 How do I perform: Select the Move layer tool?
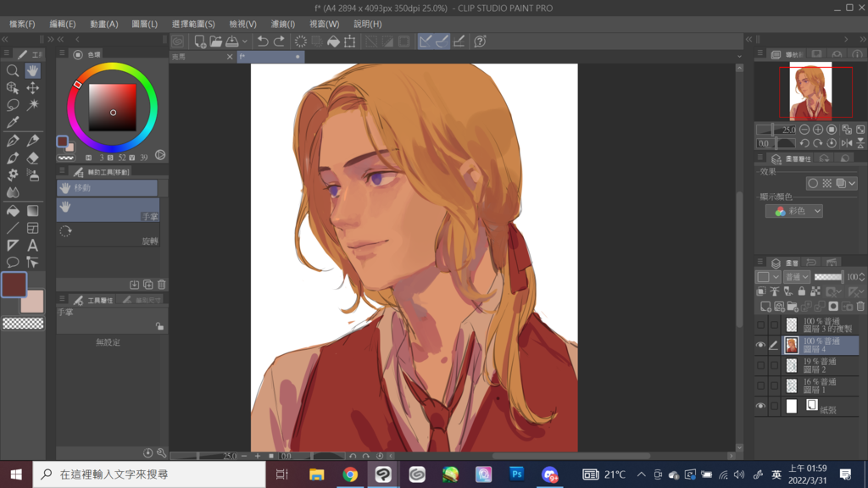coord(33,88)
